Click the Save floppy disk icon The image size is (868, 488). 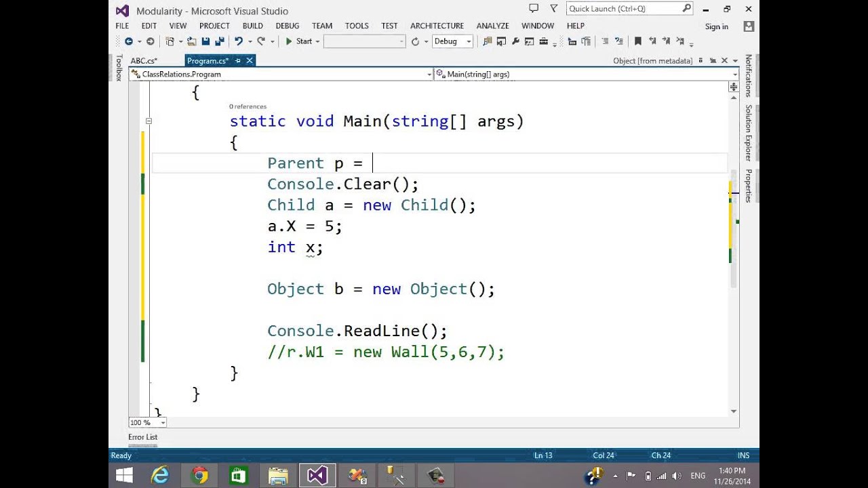206,41
